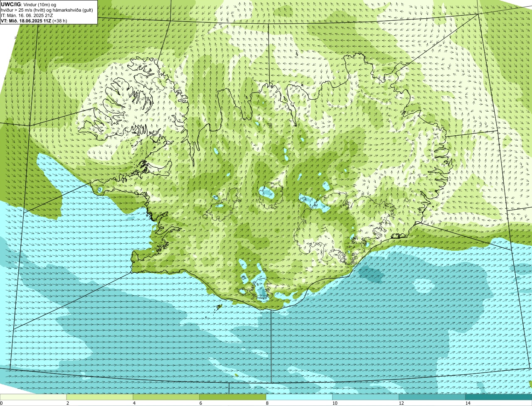Click the 4–6 m/s green legend swatch
The height and width of the screenshot is (406, 532).
point(166,397)
